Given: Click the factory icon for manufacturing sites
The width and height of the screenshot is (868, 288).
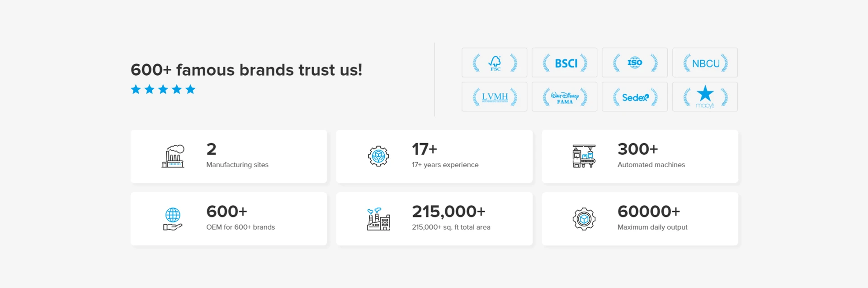Looking at the screenshot, I should (173, 156).
